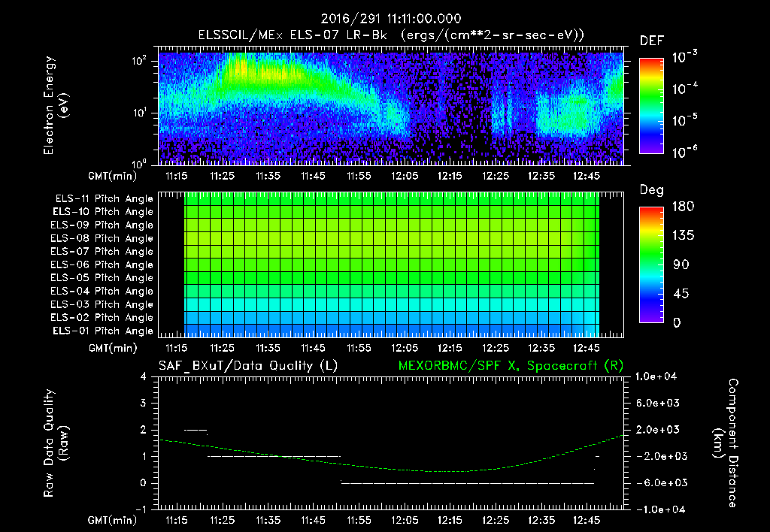Click the Deg label above the color bar

coord(652,190)
